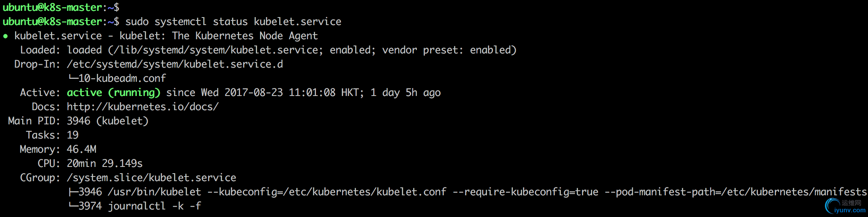
Task: Click the green status dot beside kubelet.service
Action: click(x=5, y=36)
